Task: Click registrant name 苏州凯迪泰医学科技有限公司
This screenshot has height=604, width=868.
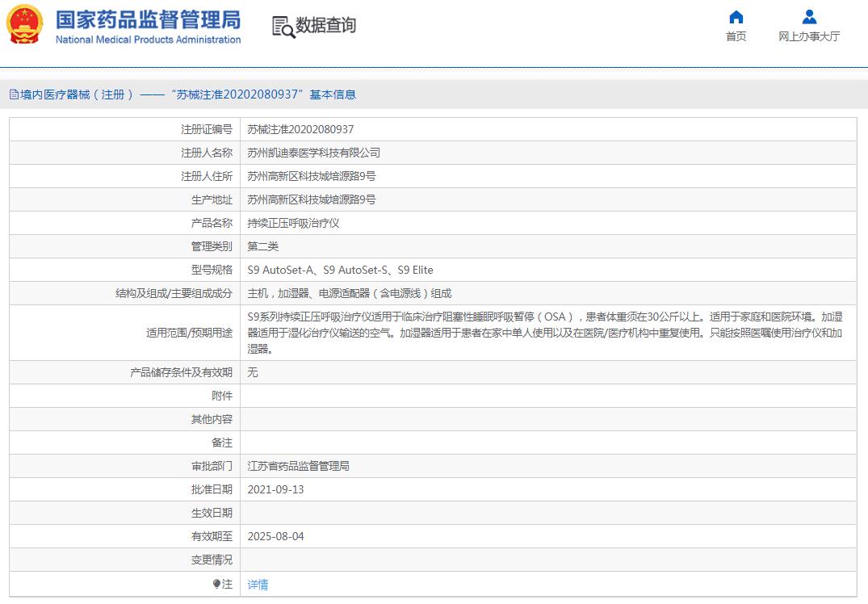Action: 313,153
